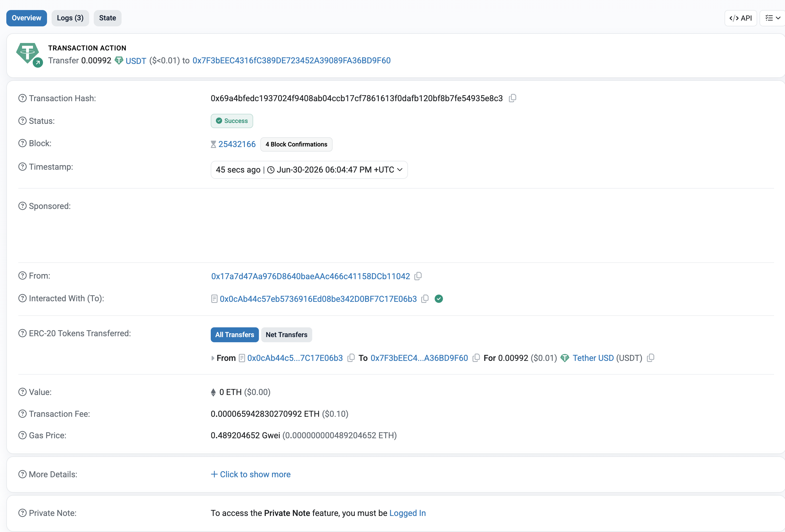Click the help icon beside Status
The width and height of the screenshot is (785, 532).
click(22, 121)
